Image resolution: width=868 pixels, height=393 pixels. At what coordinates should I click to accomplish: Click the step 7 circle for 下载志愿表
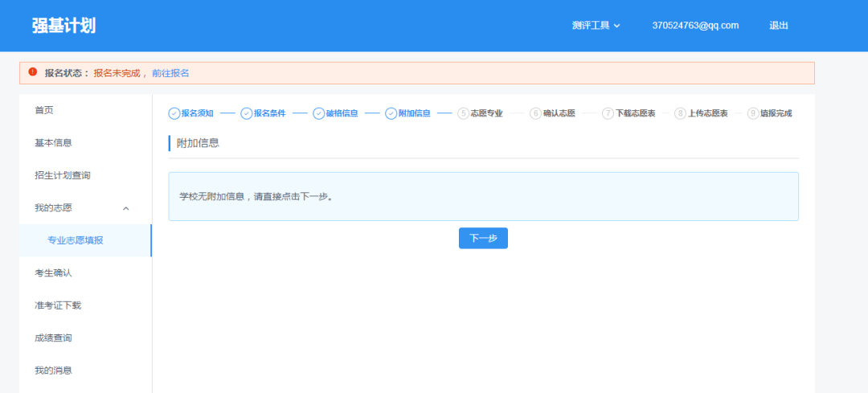[x=608, y=113]
